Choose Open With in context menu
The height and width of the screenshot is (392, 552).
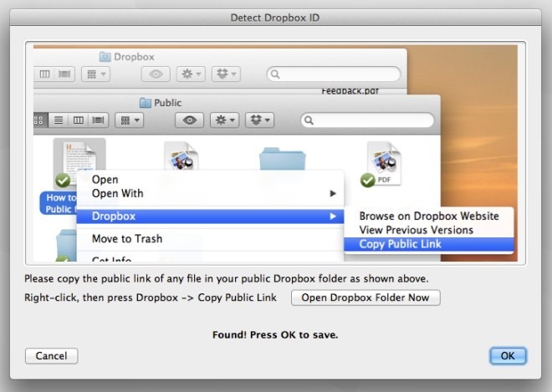click(x=210, y=194)
